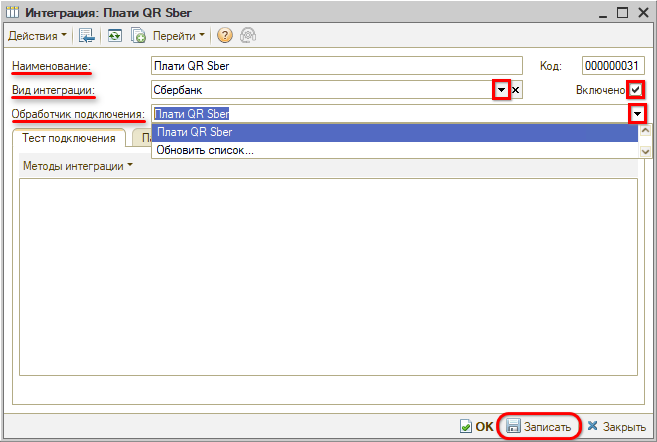Click dropdown list scroll-down arrow
This screenshot has height=442, width=657.
645,152
